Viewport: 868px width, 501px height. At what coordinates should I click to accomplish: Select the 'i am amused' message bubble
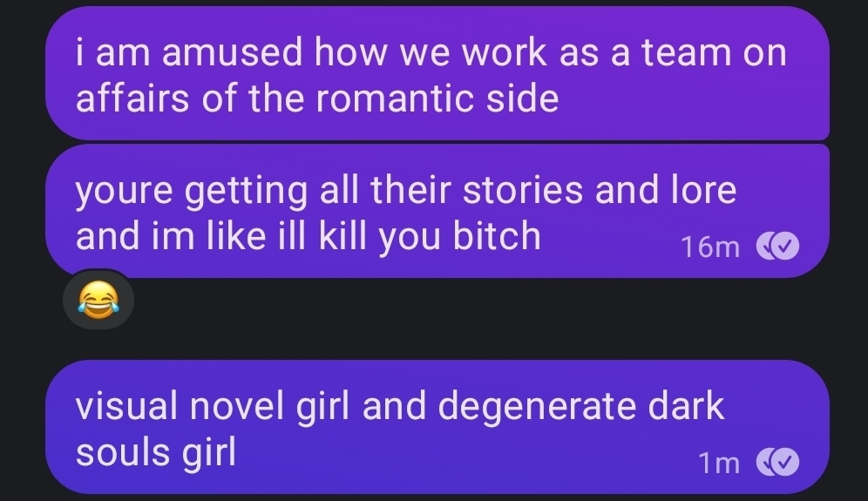437,74
